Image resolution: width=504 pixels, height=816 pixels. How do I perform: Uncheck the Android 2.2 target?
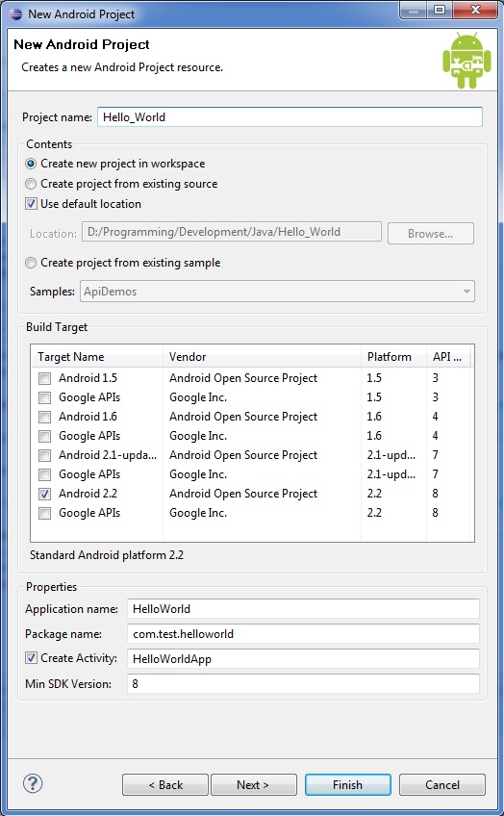[45, 494]
